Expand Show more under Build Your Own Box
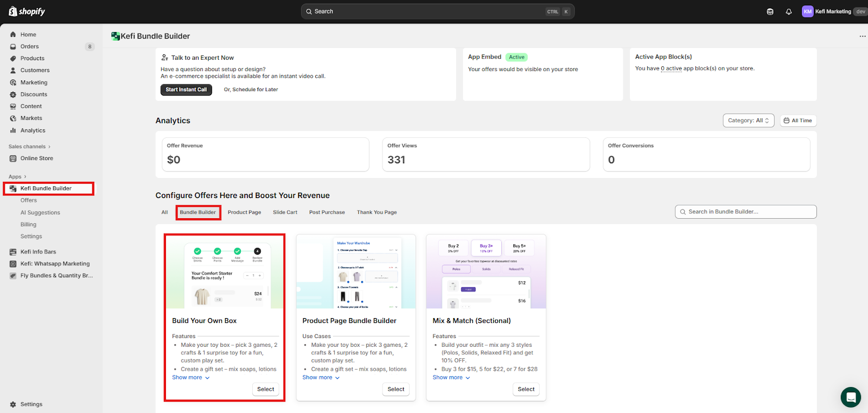This screenshot has width=868, height=413. (x=190, y=378)
